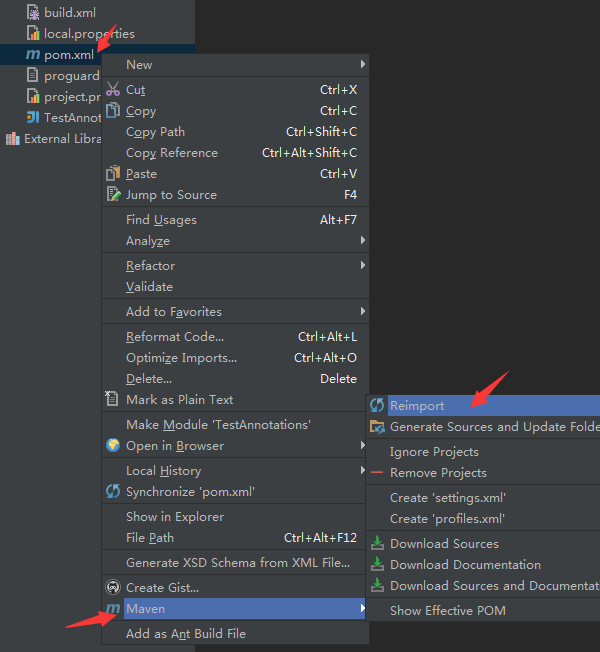The image size is (600, 652).
Task: Click the Paste clipboard icon
Action: 113,174
